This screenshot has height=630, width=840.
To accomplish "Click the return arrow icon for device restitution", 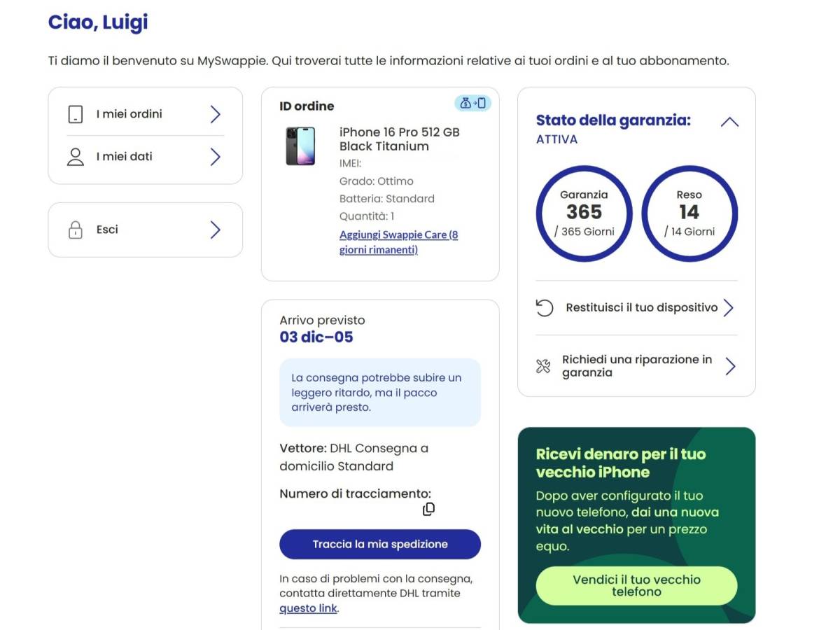I will coord(545,308).
